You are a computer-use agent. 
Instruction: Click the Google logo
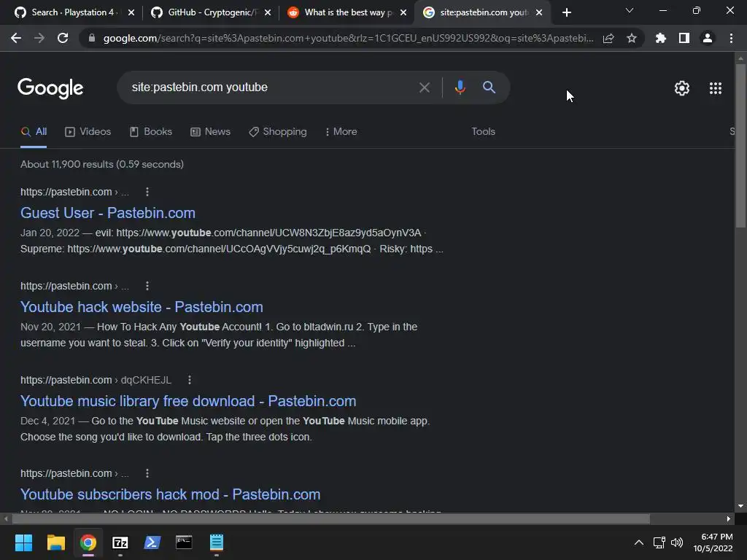pos(50,88)
